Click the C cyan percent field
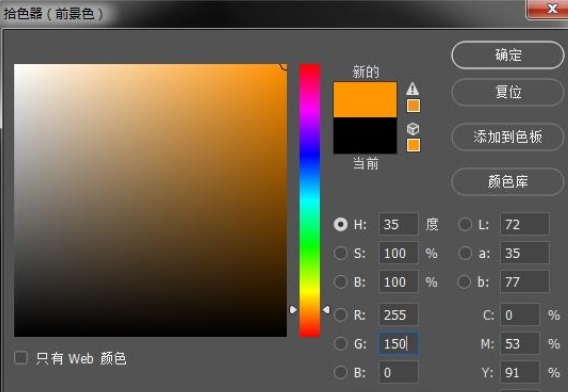 520,314
